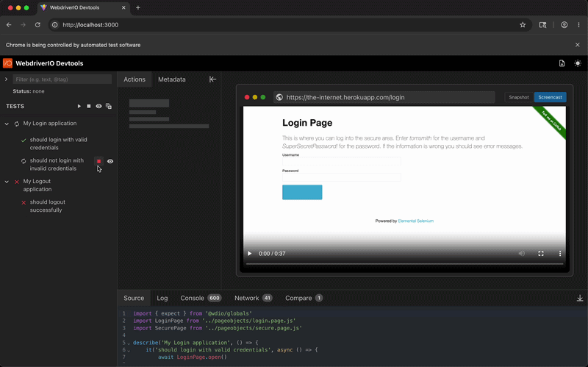This screenshot has width=588, height=367.
Task: Switch preview to Snapshot mode
Action: [519, 97]
